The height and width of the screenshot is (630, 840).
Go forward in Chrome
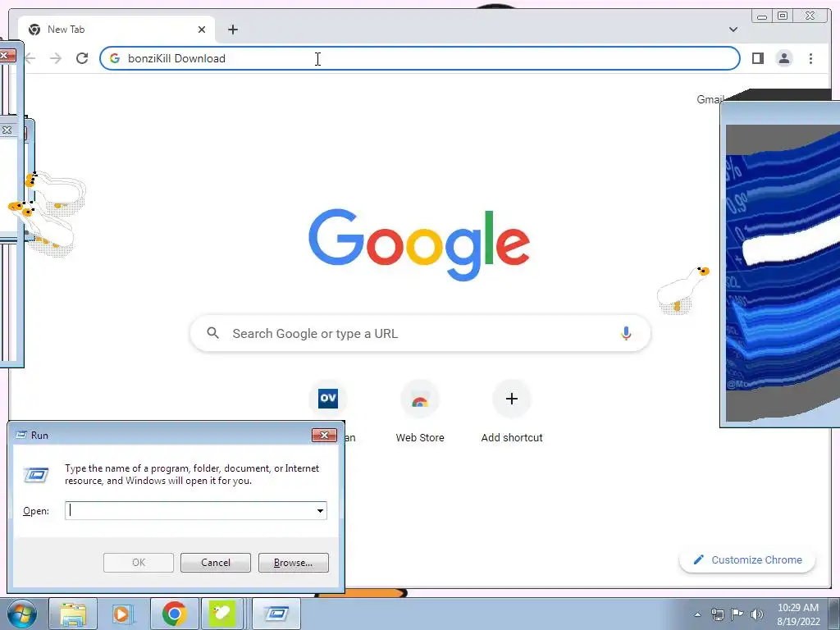[x=56, y=58]
